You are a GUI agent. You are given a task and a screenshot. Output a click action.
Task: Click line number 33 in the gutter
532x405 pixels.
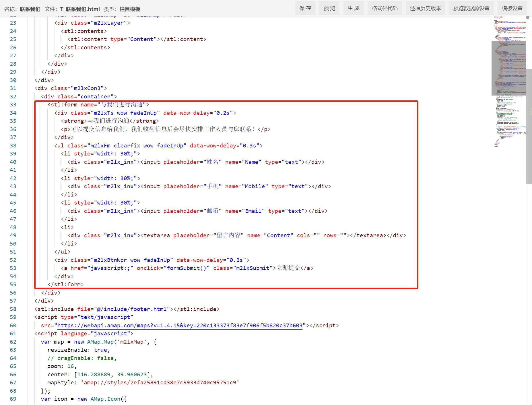click(x=13, y=105)
